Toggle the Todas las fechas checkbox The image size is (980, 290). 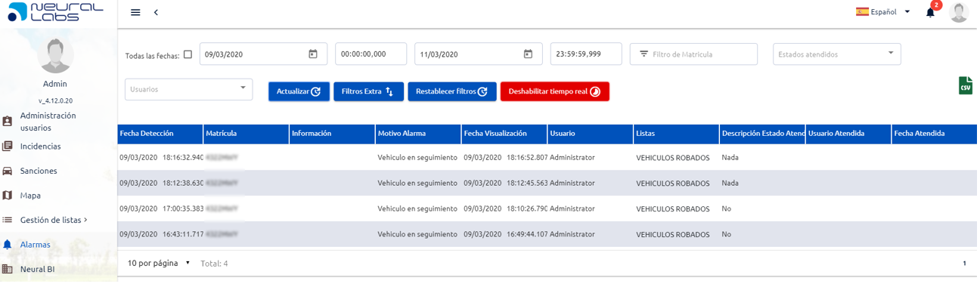click(x=188, y=54)
